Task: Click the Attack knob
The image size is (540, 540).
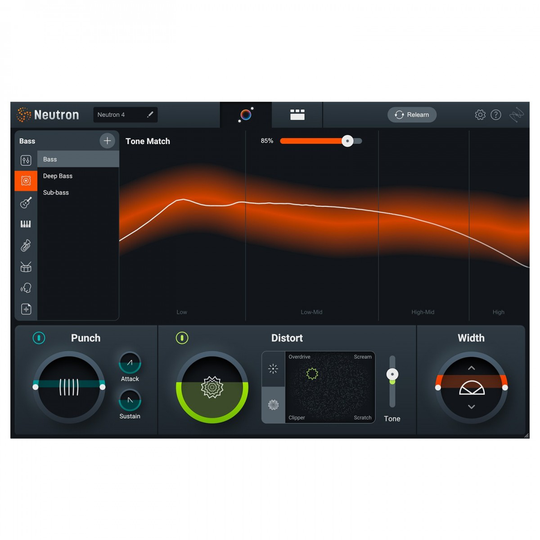Action: click(130, 363)
